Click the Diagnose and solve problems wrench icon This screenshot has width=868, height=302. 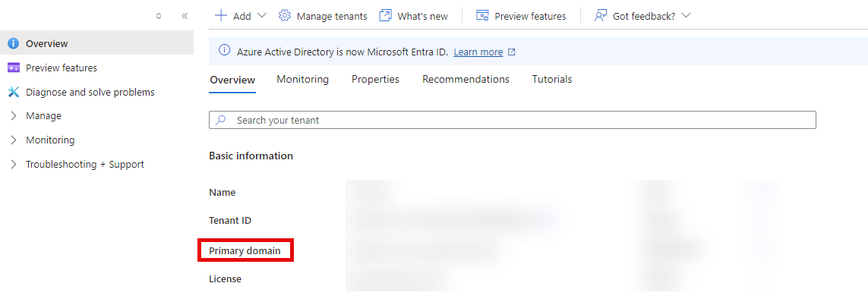[x=13, y=92]
